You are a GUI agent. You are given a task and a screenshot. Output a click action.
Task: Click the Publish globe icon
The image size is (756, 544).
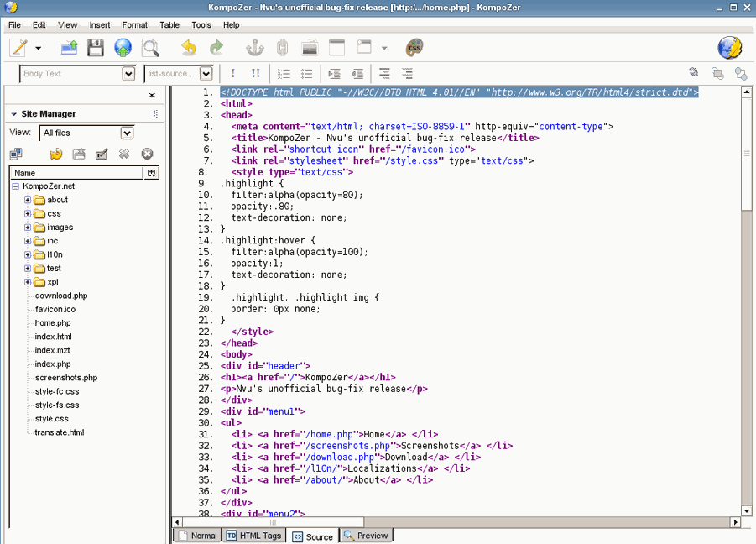tap(123, 48)
